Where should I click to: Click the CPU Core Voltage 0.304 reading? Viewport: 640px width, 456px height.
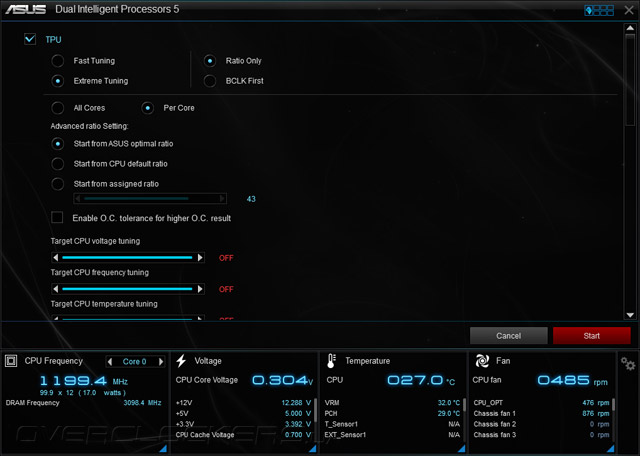(282, 380)
